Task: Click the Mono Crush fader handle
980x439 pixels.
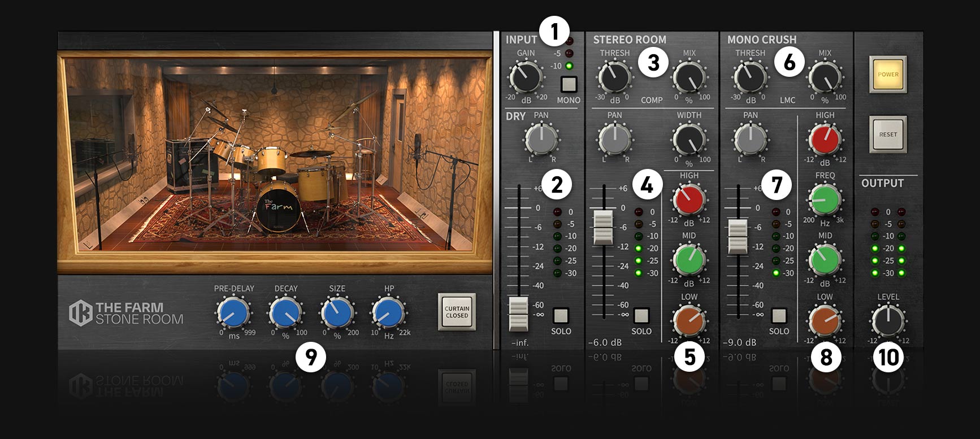Action: [738, 236]
